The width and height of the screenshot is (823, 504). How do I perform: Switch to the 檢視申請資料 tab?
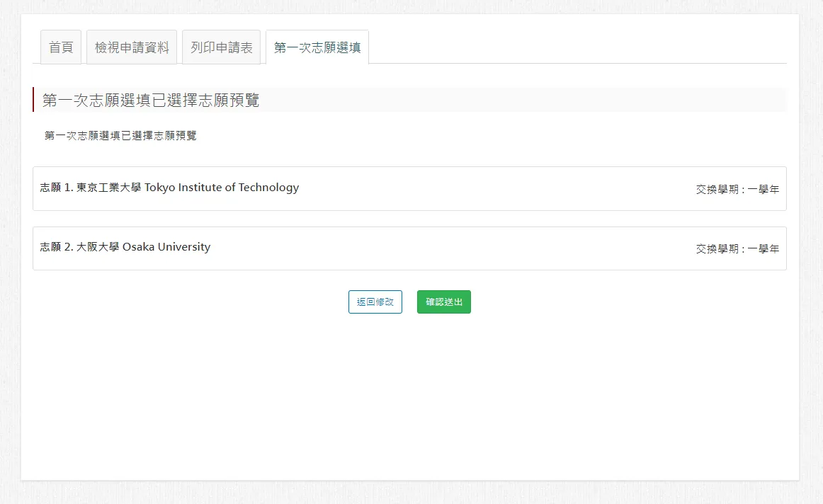pos(132,47)
